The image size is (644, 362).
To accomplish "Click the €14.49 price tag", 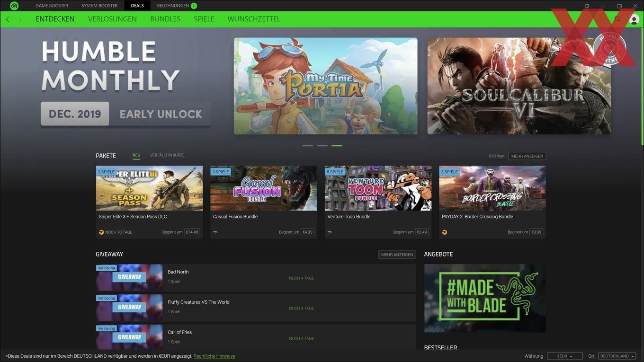I will [x=192, y=232].
